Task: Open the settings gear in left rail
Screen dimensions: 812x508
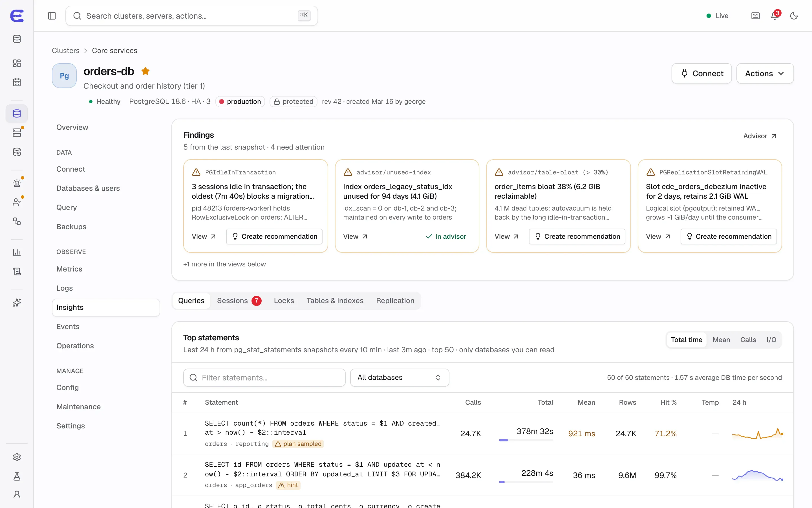Action: tap(17, 457)
